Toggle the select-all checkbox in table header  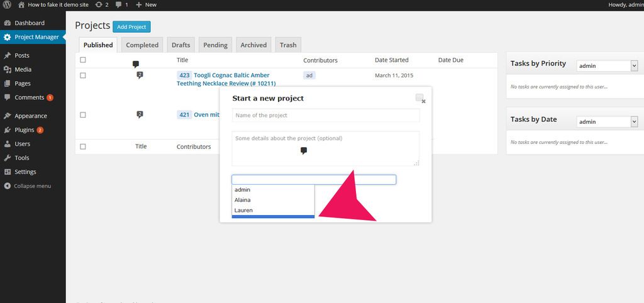83,60
